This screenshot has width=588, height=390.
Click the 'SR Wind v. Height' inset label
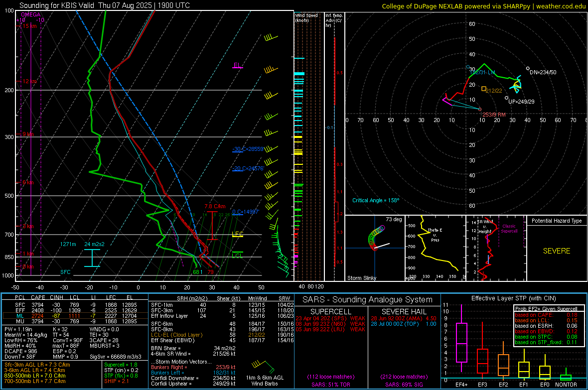(485, 227)
